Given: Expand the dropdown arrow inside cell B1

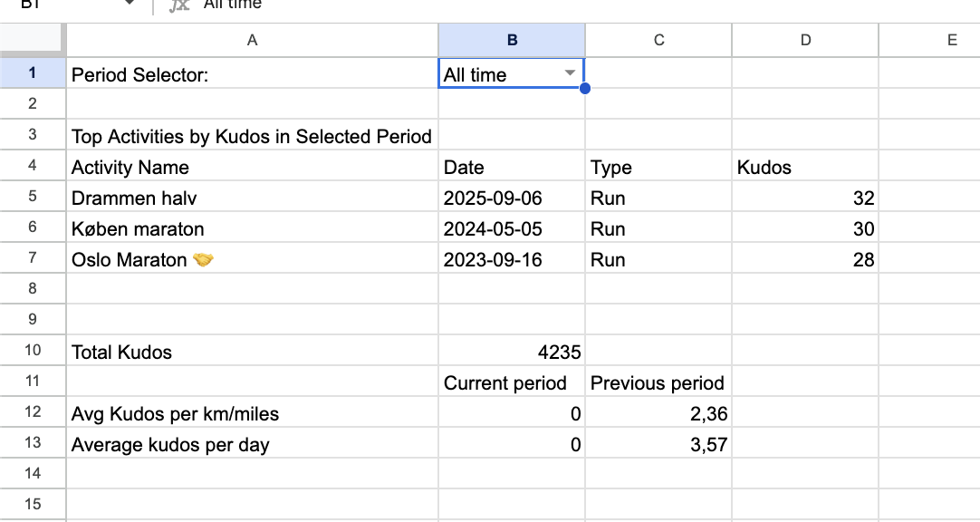Looking at the screenshot, I should [x=570, y=74].
